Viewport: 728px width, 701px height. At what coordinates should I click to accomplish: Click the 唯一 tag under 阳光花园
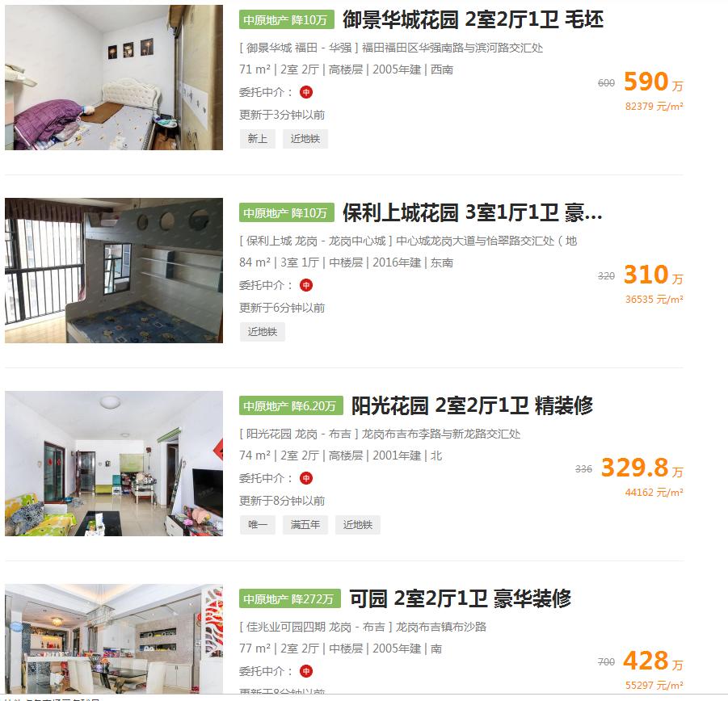[x=258, y=525]
